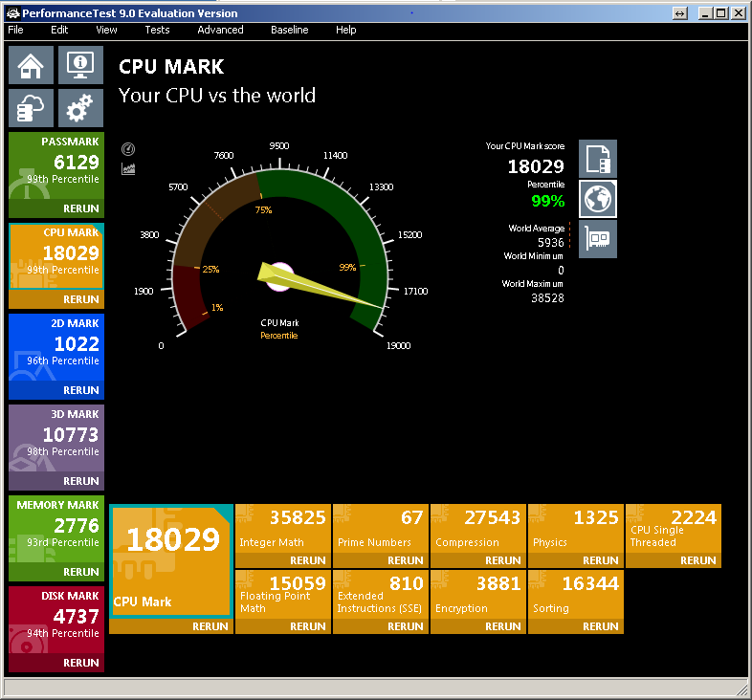Click the window resize arrows icon
The image size is (752, 700).
(x=680, y=13)
